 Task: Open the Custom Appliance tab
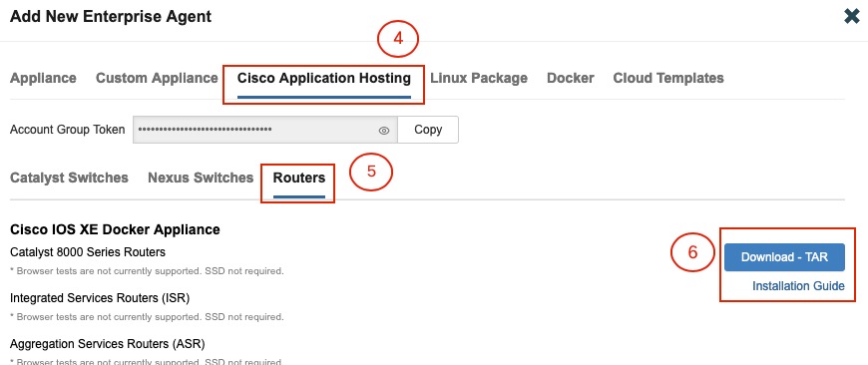(157, 78)
